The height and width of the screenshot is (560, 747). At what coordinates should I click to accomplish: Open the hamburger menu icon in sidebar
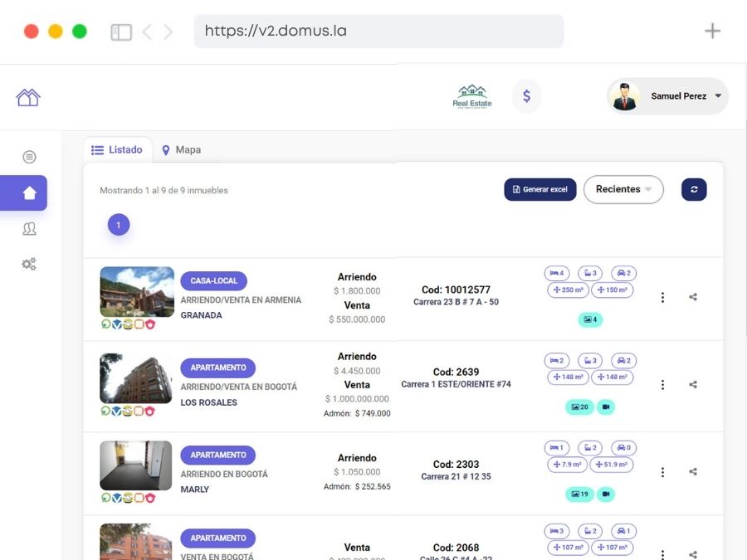(x=30, y=157)
